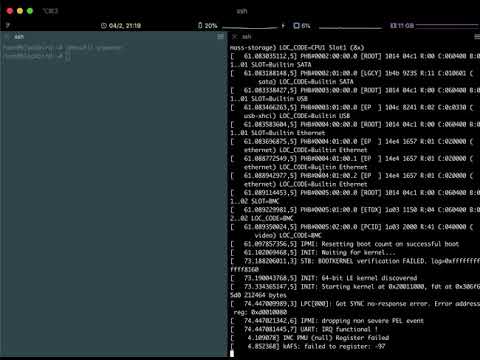Close the window with the red button

[x=10, y=11]
